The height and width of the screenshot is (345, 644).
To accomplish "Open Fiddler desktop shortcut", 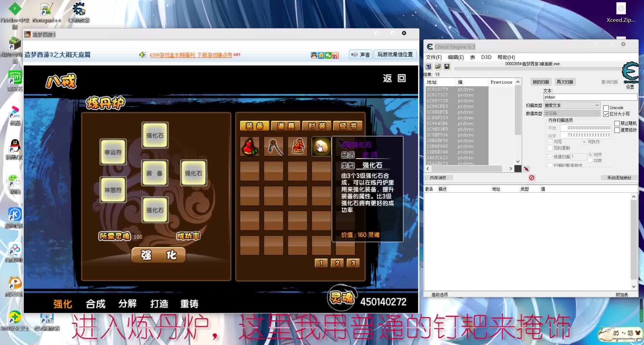I will pyautogui.click(x=15, y=15).
